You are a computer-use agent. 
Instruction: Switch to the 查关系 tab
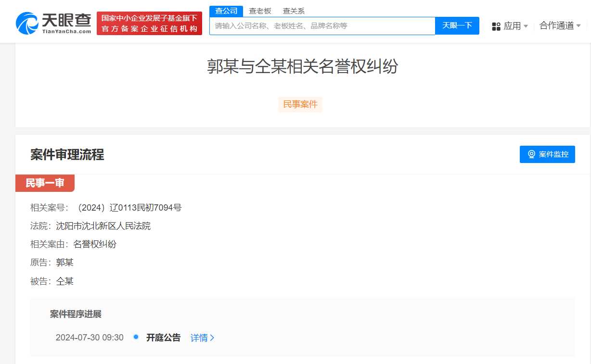tap(294, 10)
